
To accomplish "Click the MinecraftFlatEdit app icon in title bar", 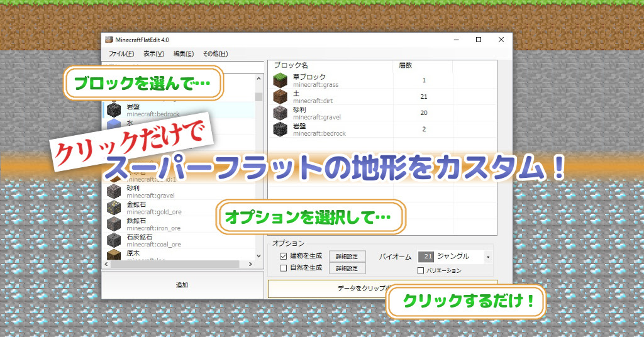I will pyautogui.click(x=109, y=40).
